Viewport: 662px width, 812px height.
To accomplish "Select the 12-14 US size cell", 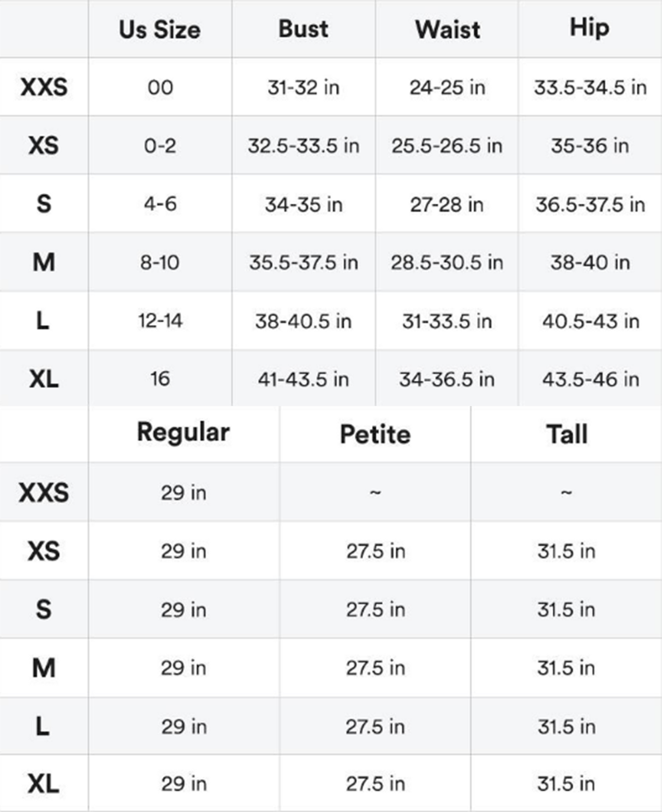I will click(x=160, y=321).
